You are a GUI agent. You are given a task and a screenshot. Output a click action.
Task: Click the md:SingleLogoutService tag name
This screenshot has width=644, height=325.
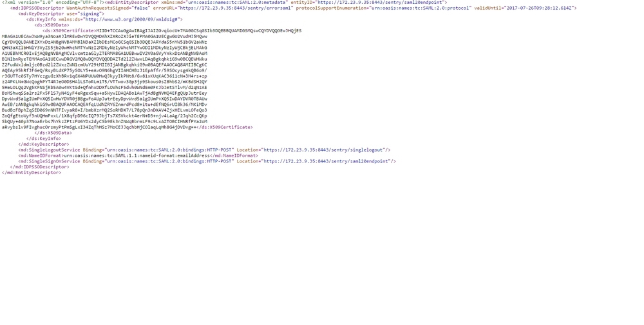pyautogui.click(x=49, y=150)
